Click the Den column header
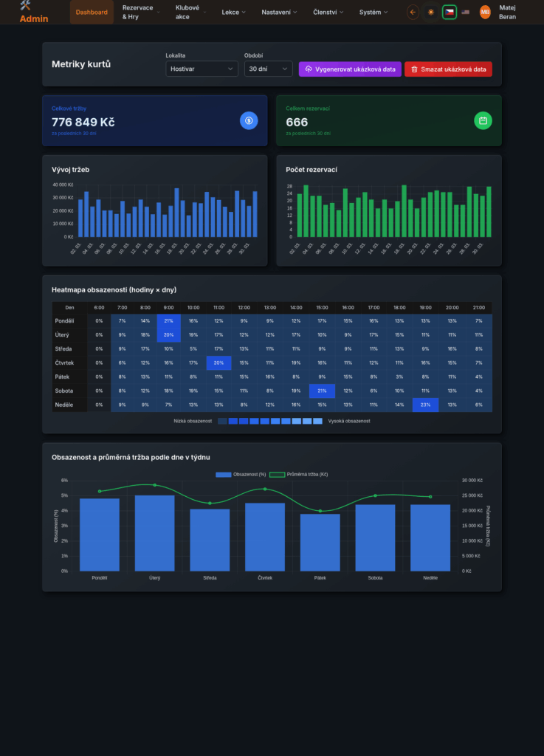Viewport: 544px width, 756px height. pyautogui.click(x=70, y=308)
